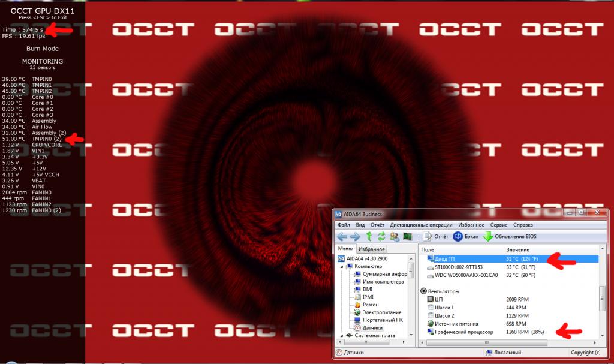Click the CPU VCORE 1.32 V reading in OCCT

pos(32,145)
